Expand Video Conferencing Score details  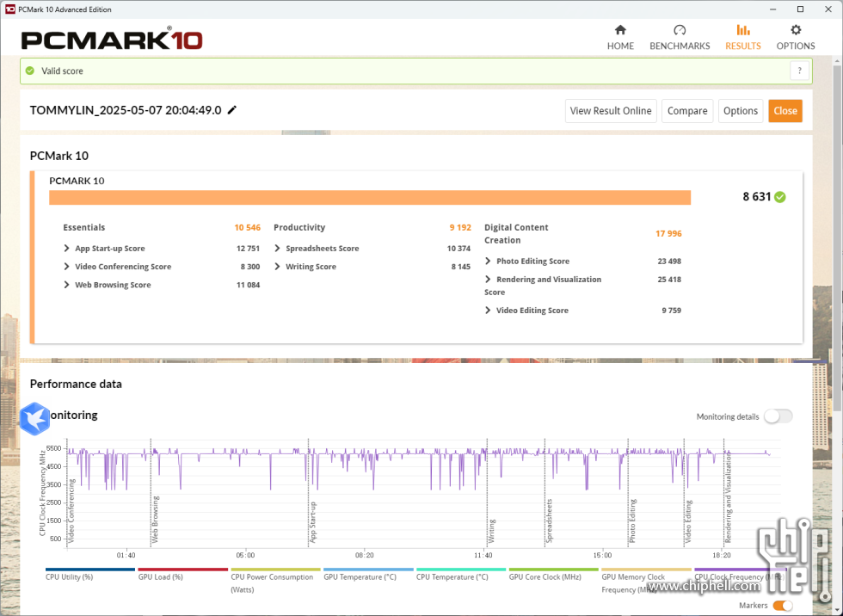pyautogui.click(x=67, y=267)
